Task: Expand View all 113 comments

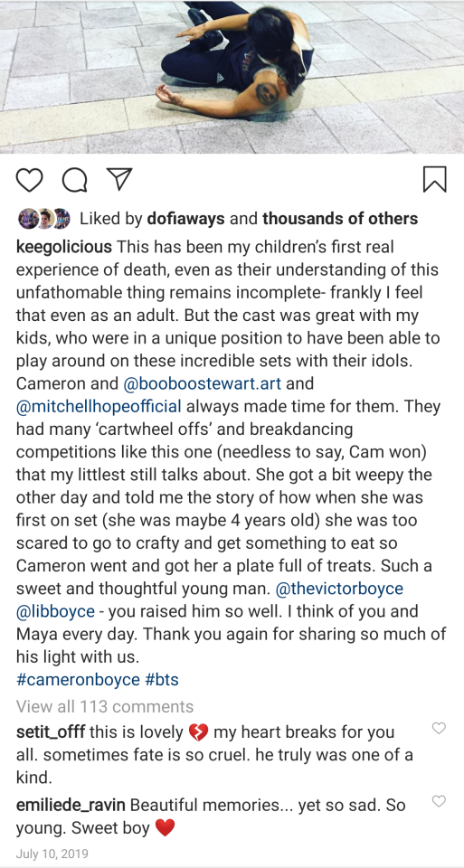Action: [105, 707]
